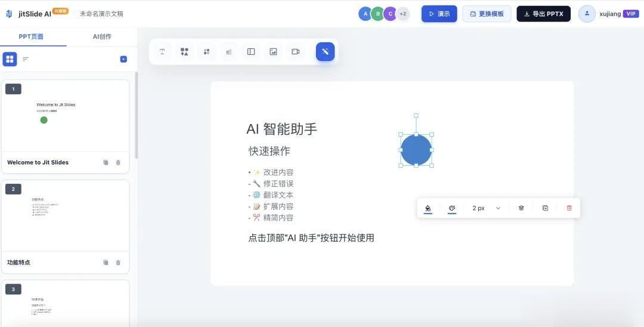Viewport: 644px width, 327px height.
Task: Open the layout panel icon in the toolbar
Action: (251, 52)
